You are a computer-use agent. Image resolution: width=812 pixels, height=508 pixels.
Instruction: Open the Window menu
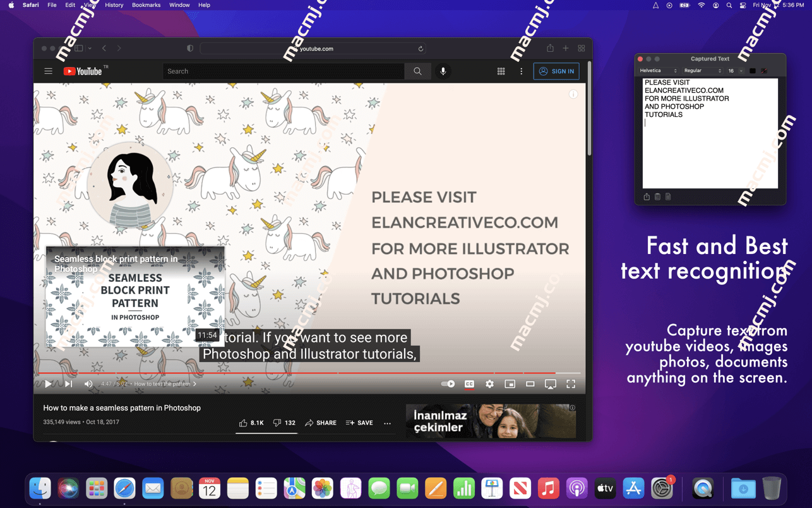[x=179, y=5]
